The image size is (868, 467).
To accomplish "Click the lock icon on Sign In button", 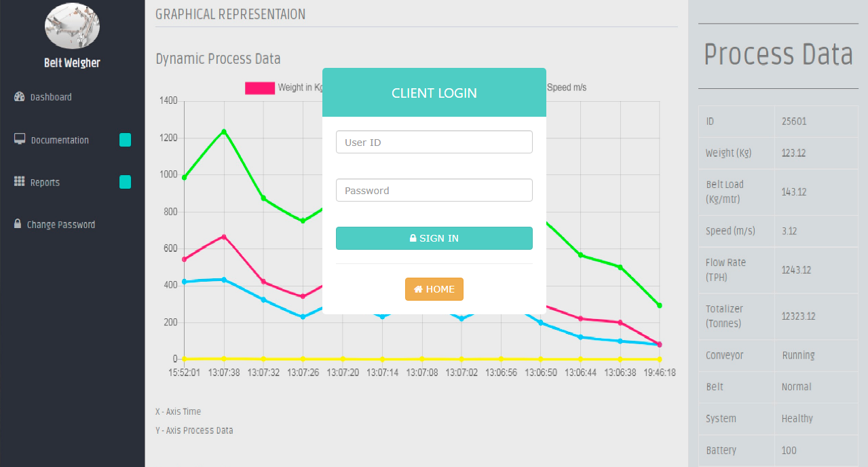I will [x=413, y=239].
